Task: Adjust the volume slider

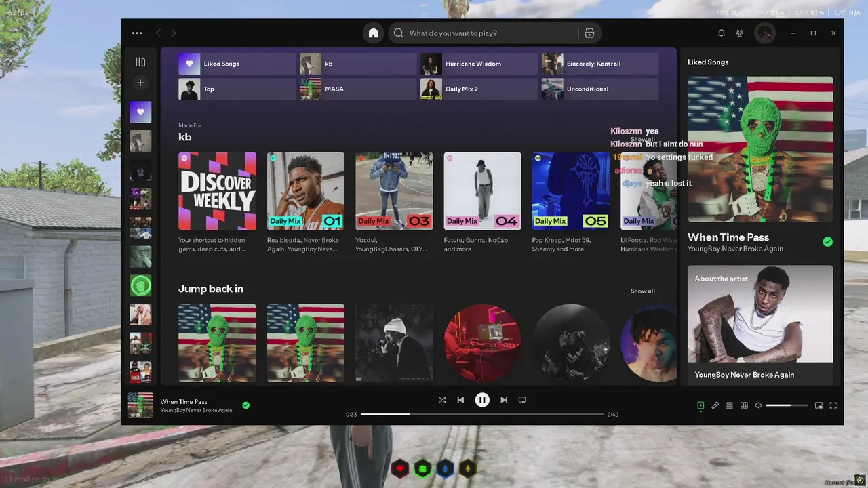Action: click(x=787, y=405)
